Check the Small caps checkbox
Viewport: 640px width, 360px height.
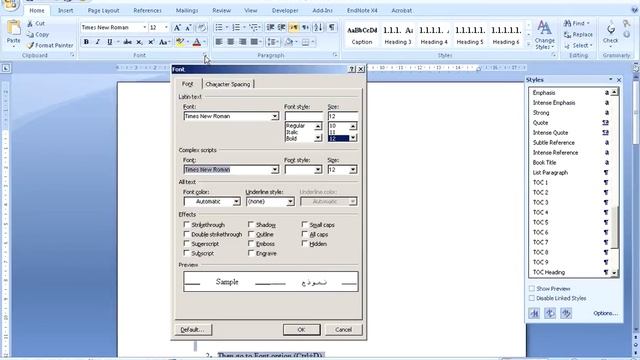pos(304,224)
